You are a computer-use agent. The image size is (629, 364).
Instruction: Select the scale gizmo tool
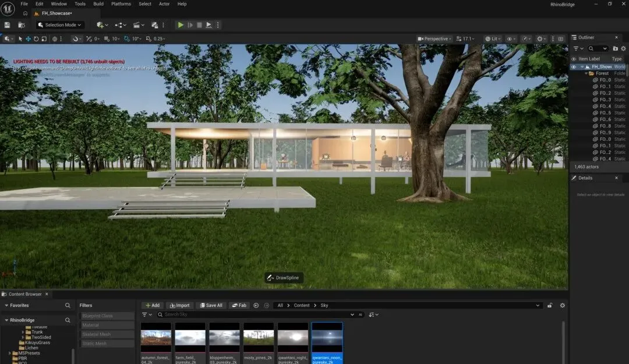tap(44, 39)
